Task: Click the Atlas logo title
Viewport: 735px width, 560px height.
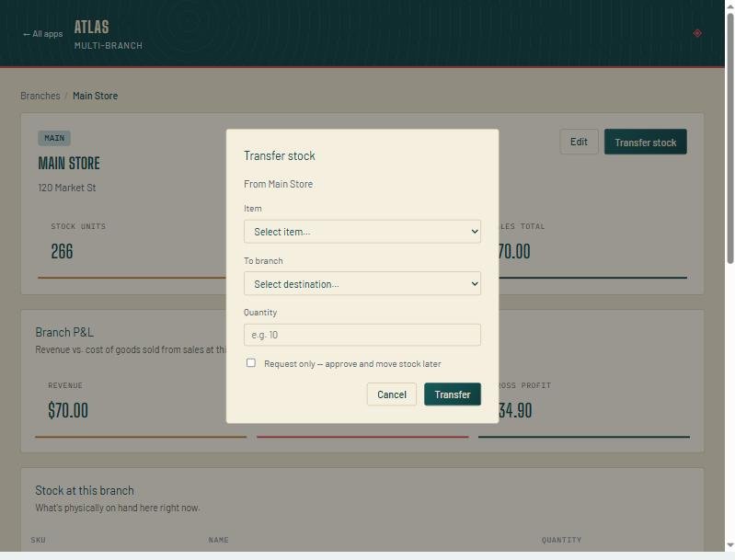Action: [91, 27]
